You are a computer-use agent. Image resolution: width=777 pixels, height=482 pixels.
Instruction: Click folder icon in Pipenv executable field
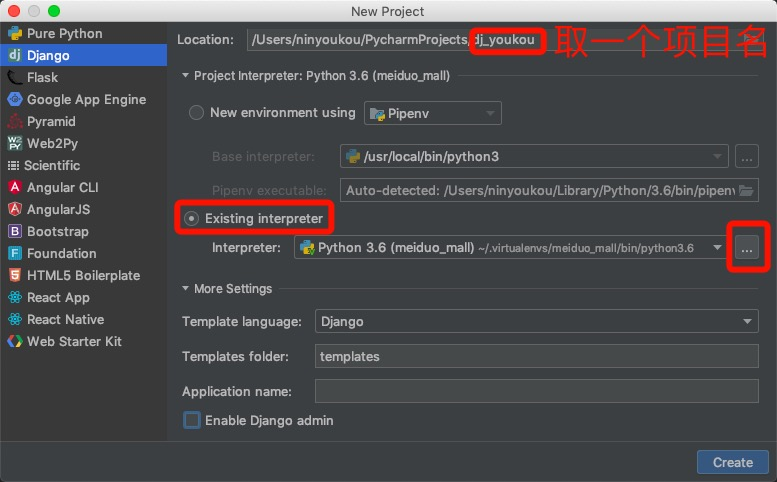click(746, 190)
